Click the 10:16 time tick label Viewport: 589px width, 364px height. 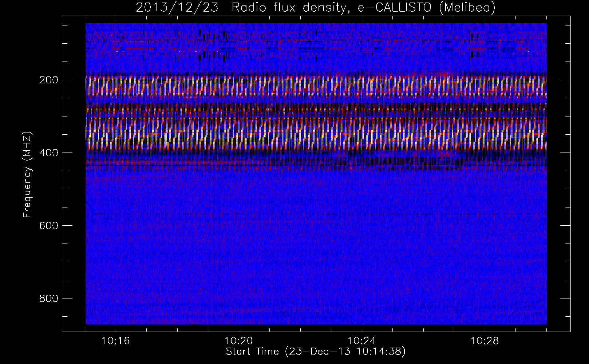116,341
